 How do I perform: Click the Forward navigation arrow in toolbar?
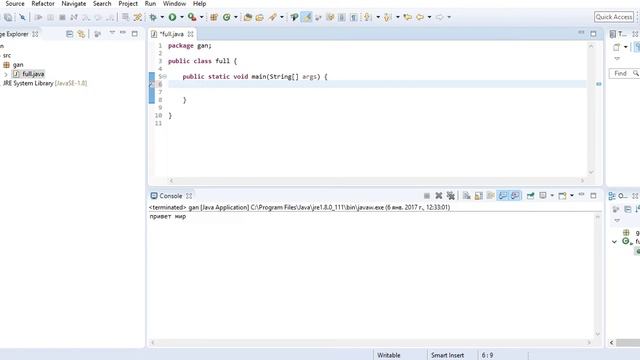tap(440, 17)
